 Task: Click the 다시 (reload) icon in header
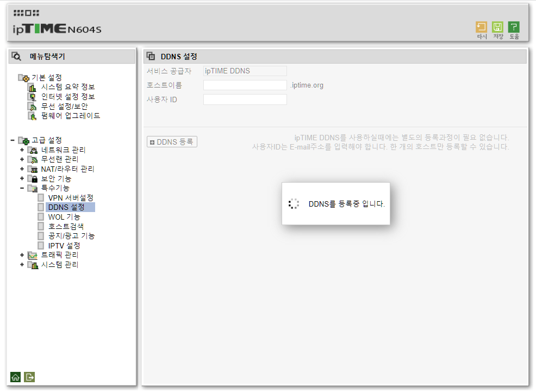pyautogui.click(x=481, y=27)
